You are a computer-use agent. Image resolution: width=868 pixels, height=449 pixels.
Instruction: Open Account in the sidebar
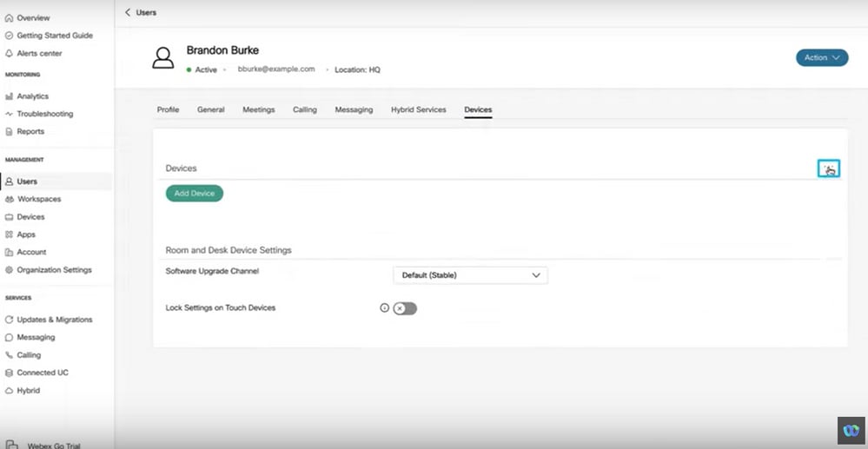pos(25,252)
